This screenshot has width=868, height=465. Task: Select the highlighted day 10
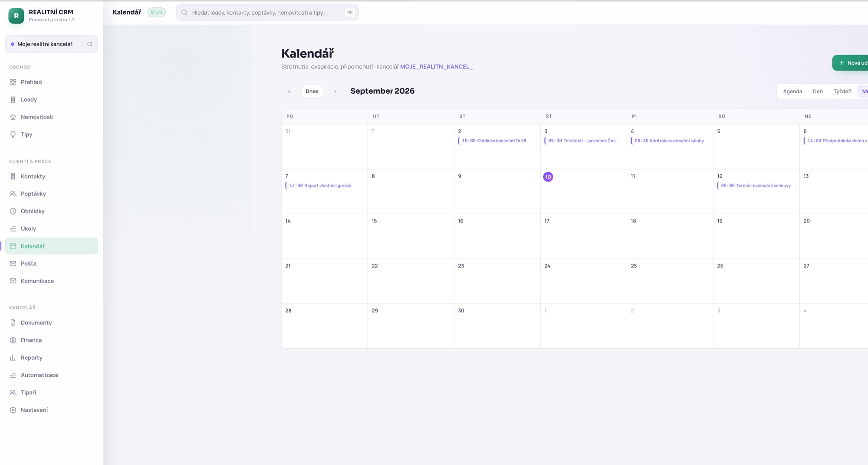point(548,177)
